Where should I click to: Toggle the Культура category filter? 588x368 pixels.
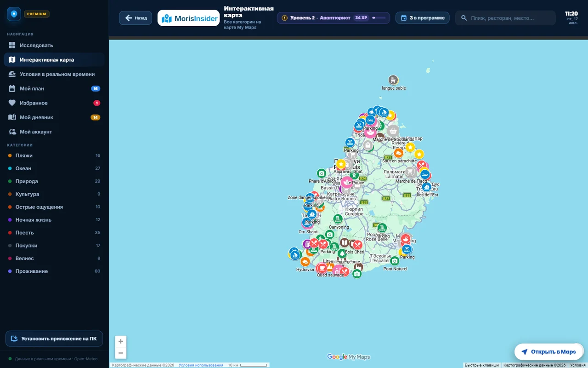(54, 194)
